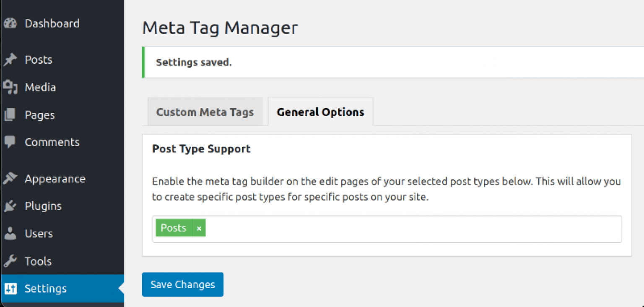The height and width of the screenshot is (307, 644).
Task: Click the empty area of post types field
Action: (x=411, y=229)
